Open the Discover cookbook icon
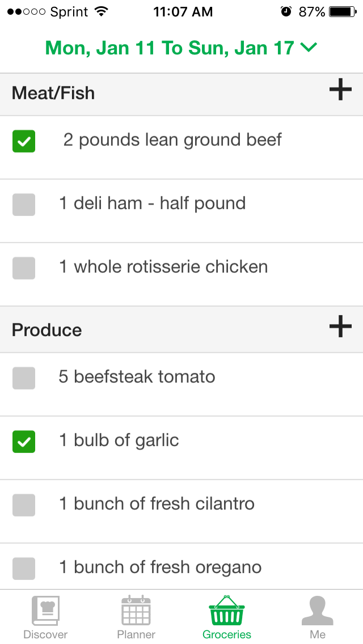Image resolution: width=363 pixels, height=644 pixels. click(x=45, y=611)
